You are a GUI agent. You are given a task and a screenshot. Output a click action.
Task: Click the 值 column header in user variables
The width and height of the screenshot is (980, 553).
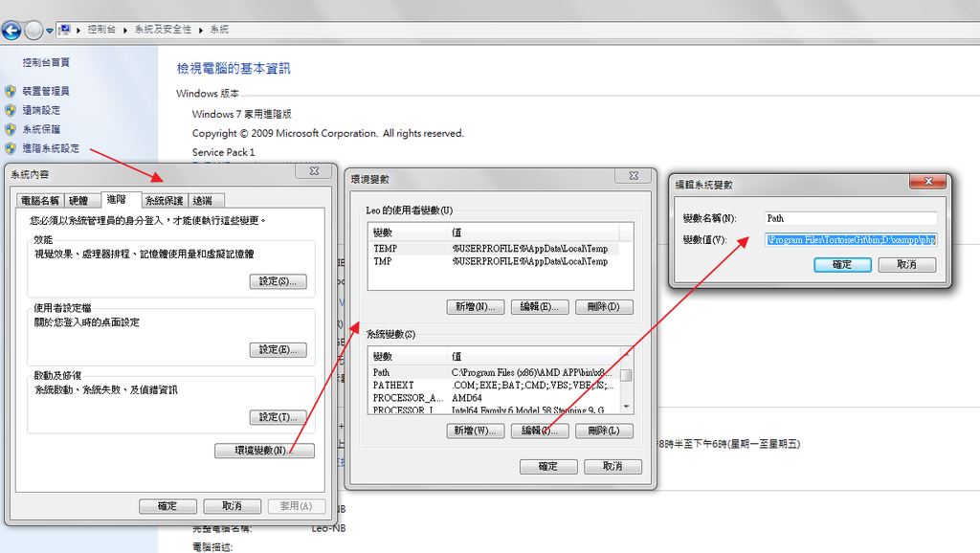tap(533, 232)
